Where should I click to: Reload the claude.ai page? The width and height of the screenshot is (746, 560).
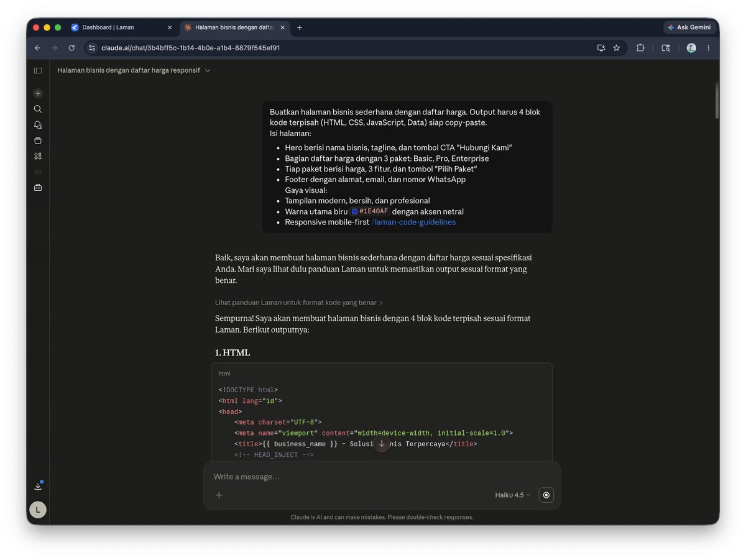coord(71,48)
